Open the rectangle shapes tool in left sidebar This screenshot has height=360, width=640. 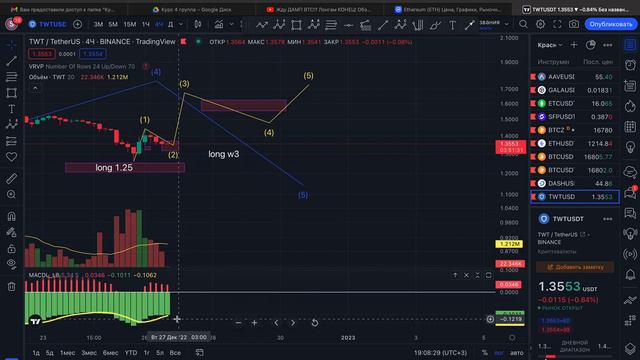click(x=11, y=93)
